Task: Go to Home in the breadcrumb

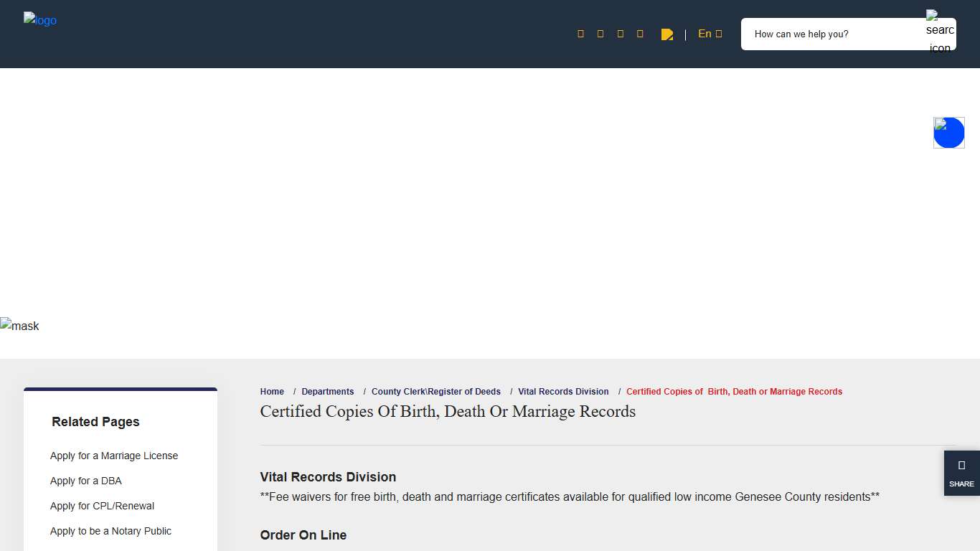Action: (272, 392)
